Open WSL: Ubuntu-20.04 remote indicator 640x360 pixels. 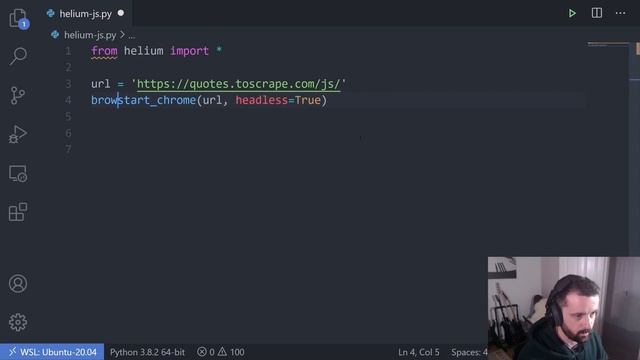[x=52, y=352]
